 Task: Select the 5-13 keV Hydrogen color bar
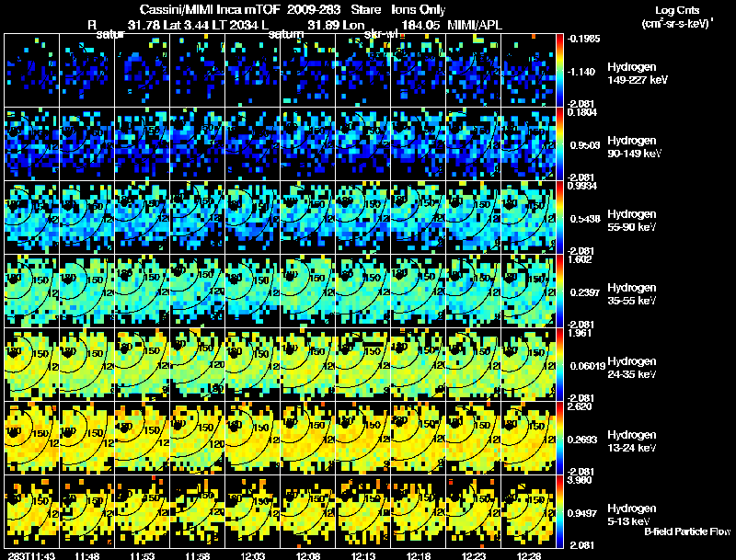pyautogui.click(x=560, y=510)
